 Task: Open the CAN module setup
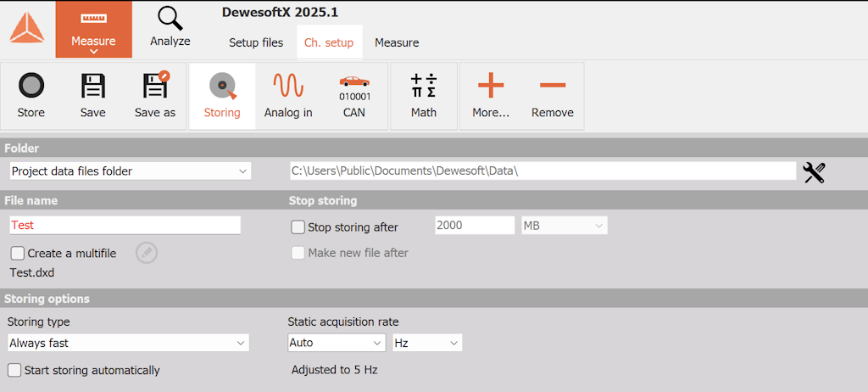354,97
